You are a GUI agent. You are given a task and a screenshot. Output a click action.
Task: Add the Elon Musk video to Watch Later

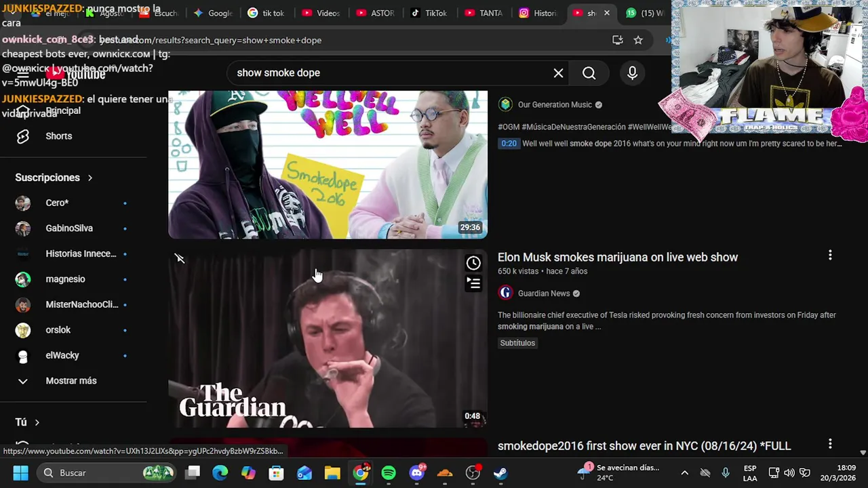click(473, 263)
